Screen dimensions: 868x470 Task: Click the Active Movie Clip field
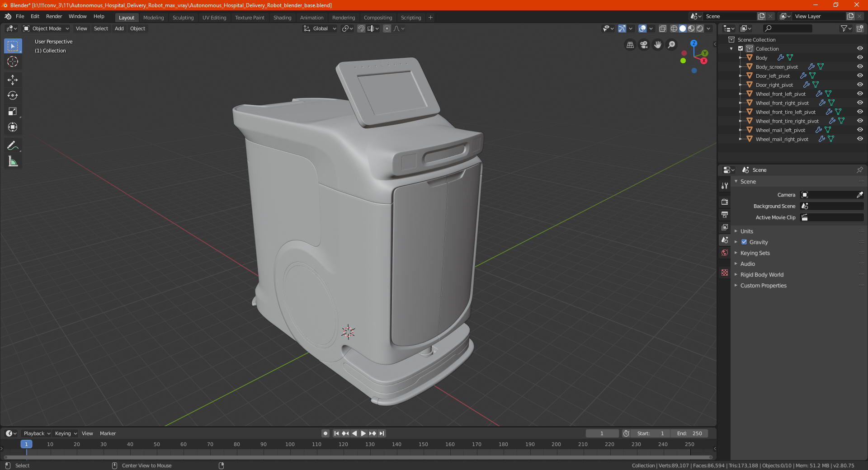pyautogui.click(x=832, y=217)
